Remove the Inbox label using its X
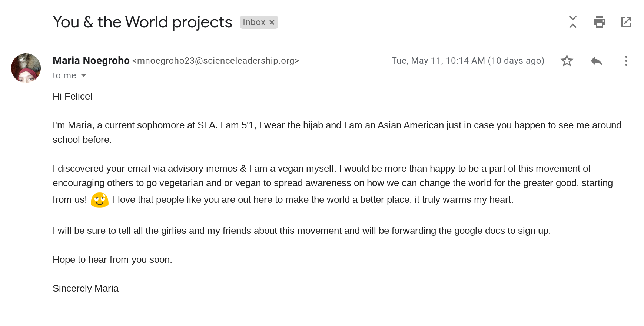Screen dimensions: 644x326 click(x=272, y=23)
